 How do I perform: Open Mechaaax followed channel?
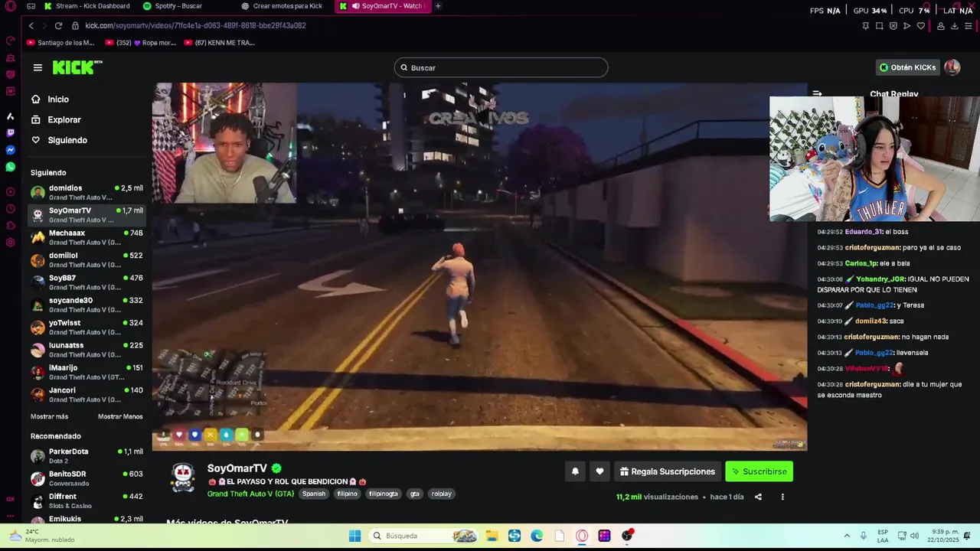tap(87, 237)
